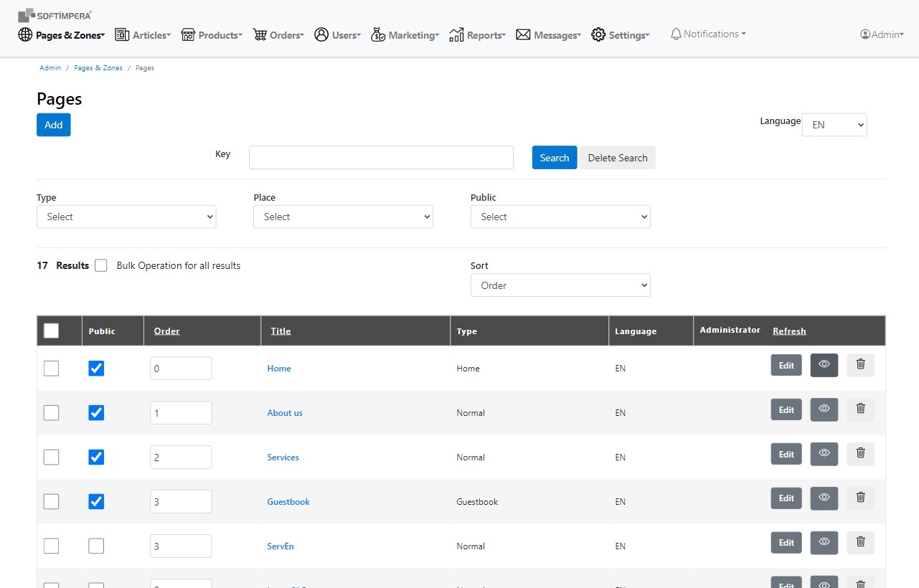
Task: Click the Admin user avatar icon
Action: (x=865, y=34)
